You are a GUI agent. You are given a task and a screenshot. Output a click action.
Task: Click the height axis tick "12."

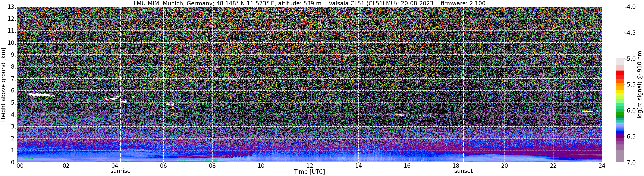[12, 19]
